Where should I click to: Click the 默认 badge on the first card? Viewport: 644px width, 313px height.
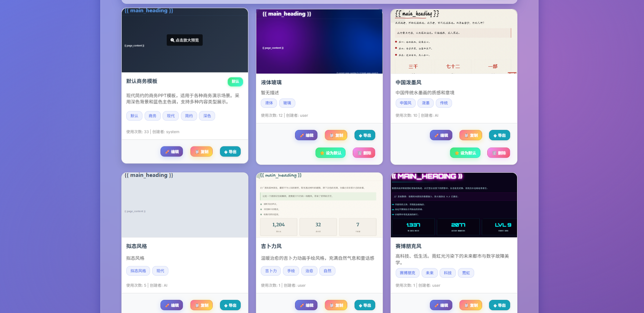point(236,82)
